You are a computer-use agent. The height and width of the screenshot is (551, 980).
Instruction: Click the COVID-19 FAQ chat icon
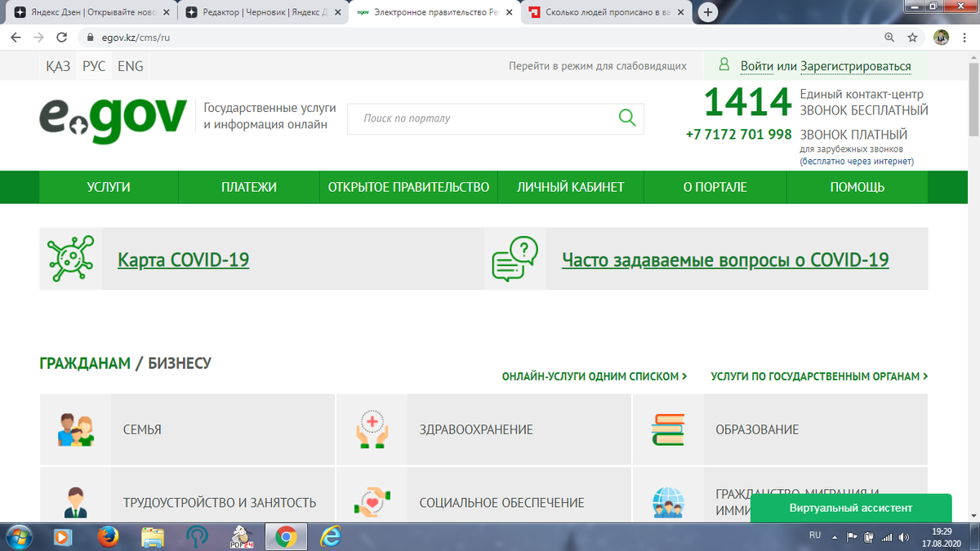514,259
